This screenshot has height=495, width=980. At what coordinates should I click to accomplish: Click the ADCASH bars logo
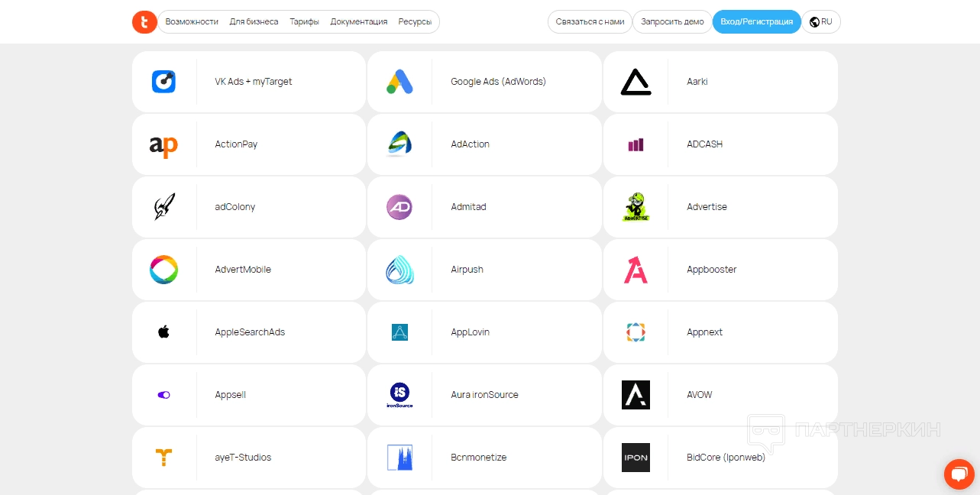[x=636, y=144]
